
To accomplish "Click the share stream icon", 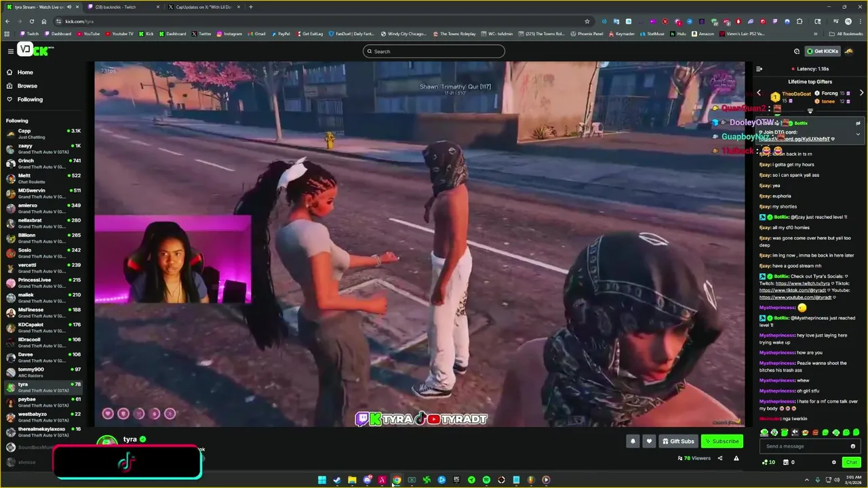I will pyautogui.click(x=719, y=458).
